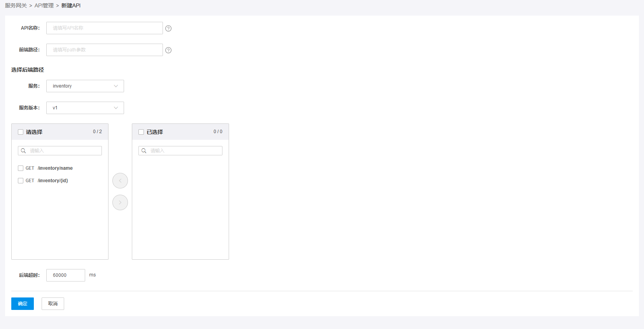The image size is (644, 329).
Task: Go to 服务网关 breadcrumb
Action: [16, 5]
